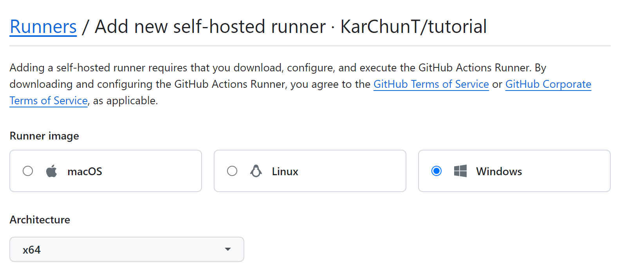Click the Linux penguin icon
The image size is (644, 272).
click(256, 171)
